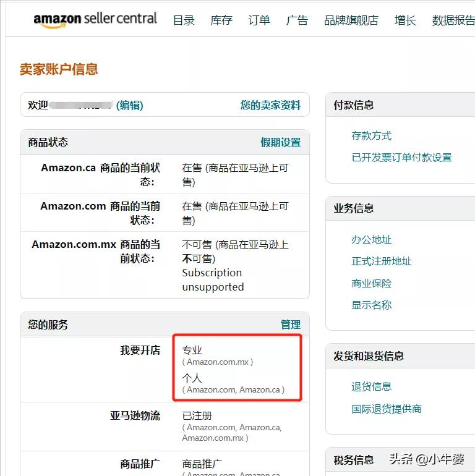Click 您的服务 section header

click(x=165, y=325)
